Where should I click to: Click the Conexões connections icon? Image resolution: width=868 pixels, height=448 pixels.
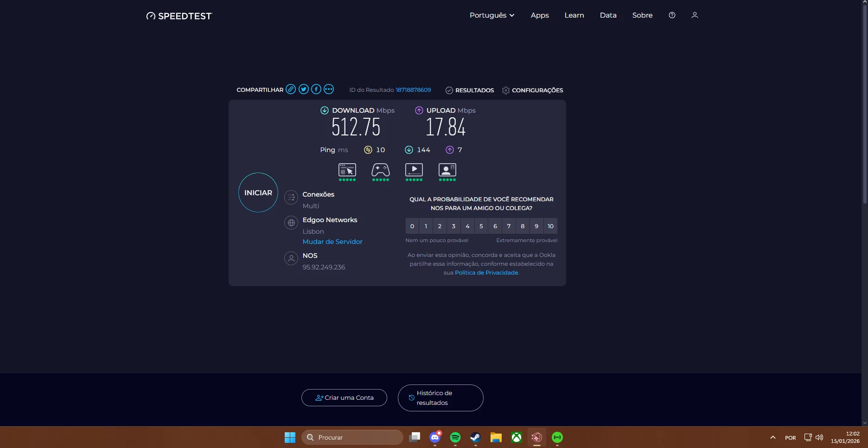tap(291, 198)
